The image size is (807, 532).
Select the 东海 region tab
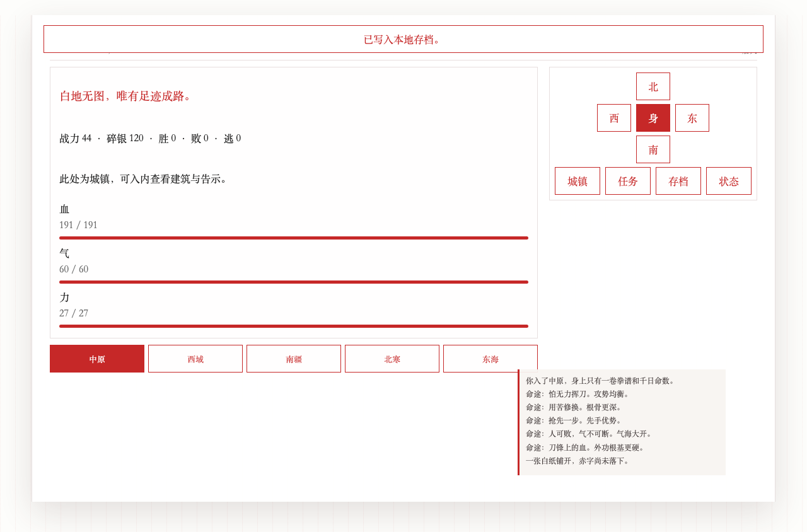tap(490, 359)
